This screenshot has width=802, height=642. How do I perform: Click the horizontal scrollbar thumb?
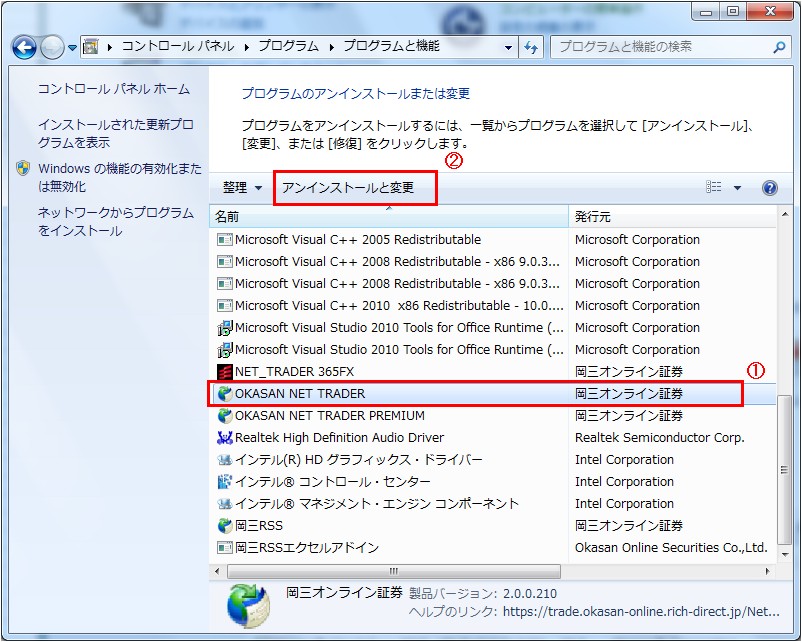pos(394,571)
